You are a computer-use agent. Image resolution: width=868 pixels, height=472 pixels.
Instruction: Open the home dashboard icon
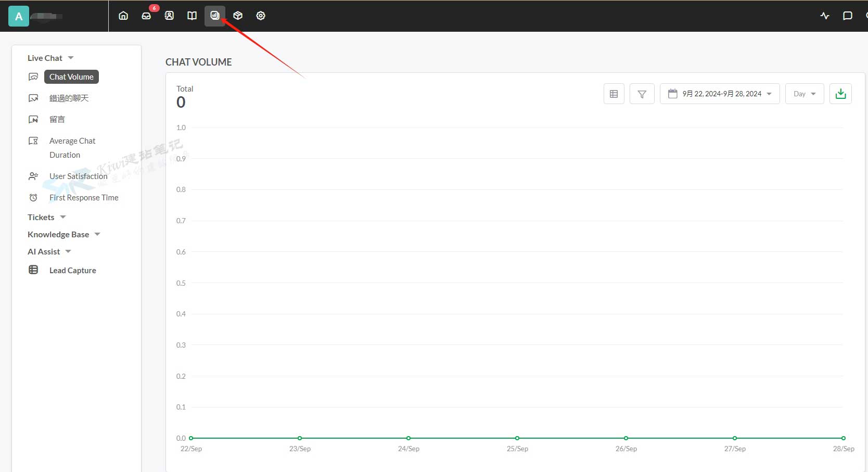click(x=123, y=16)
